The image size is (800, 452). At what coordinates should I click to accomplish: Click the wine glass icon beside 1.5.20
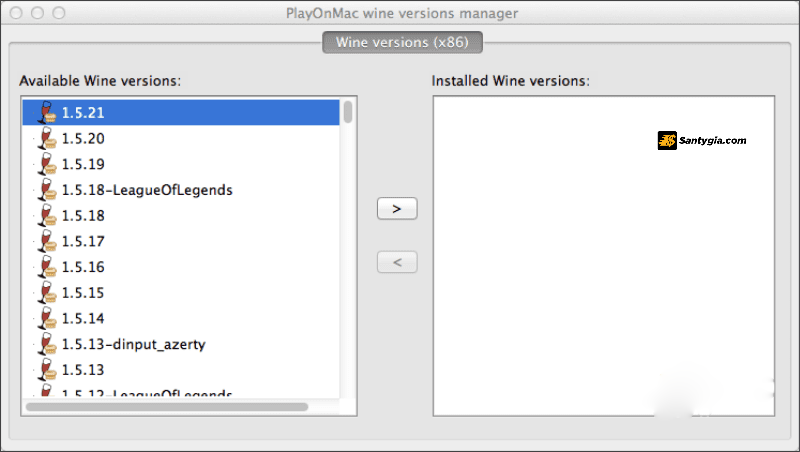47,138
